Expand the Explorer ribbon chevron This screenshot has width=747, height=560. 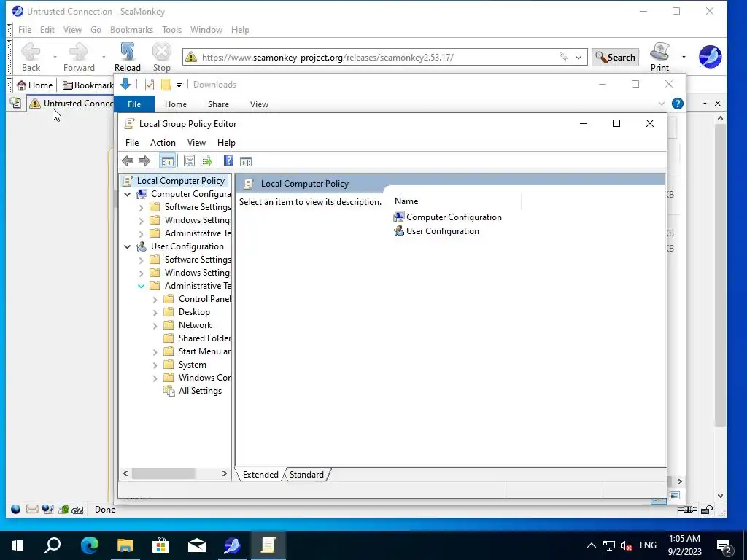coord(661,104)
